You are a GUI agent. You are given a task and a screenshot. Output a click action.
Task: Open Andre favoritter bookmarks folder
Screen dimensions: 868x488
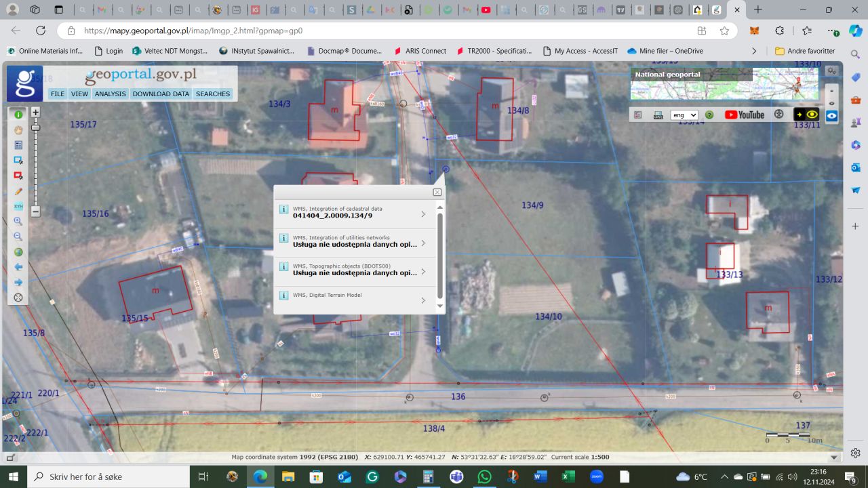pyautogui.click(x=805, y=51)
